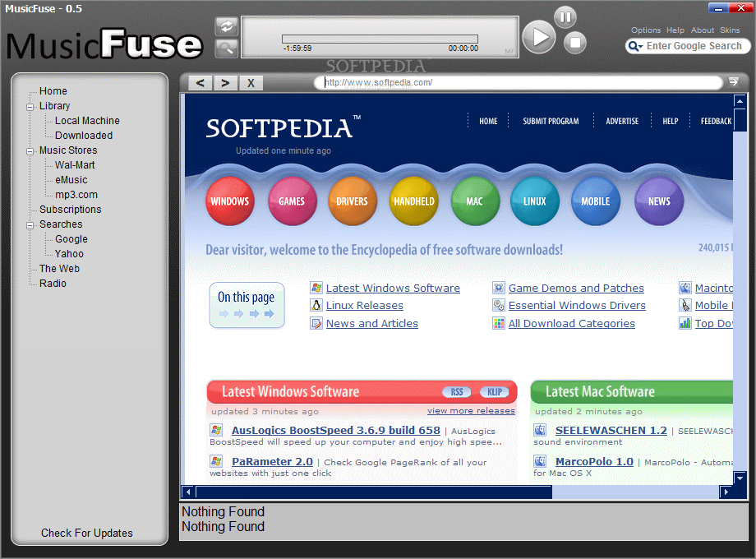Open the Options menu

click(646, 30)
